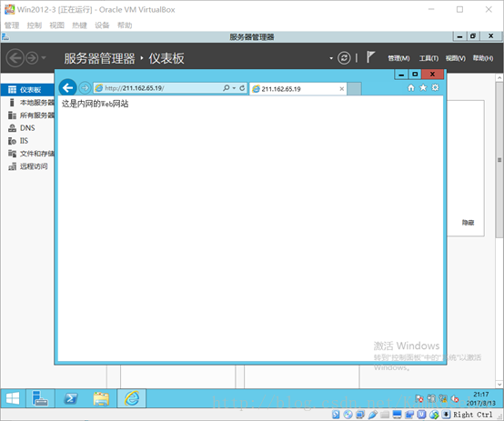Select DNS in the sidebar
This screenshot has height=421, width=504.
tap(27, 128)
